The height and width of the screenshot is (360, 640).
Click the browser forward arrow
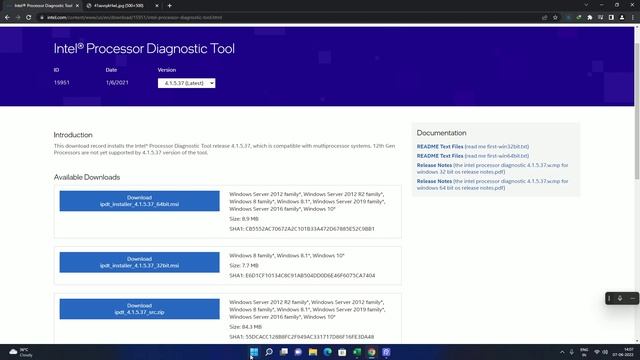pyautogui.click(x=18, y=18)
